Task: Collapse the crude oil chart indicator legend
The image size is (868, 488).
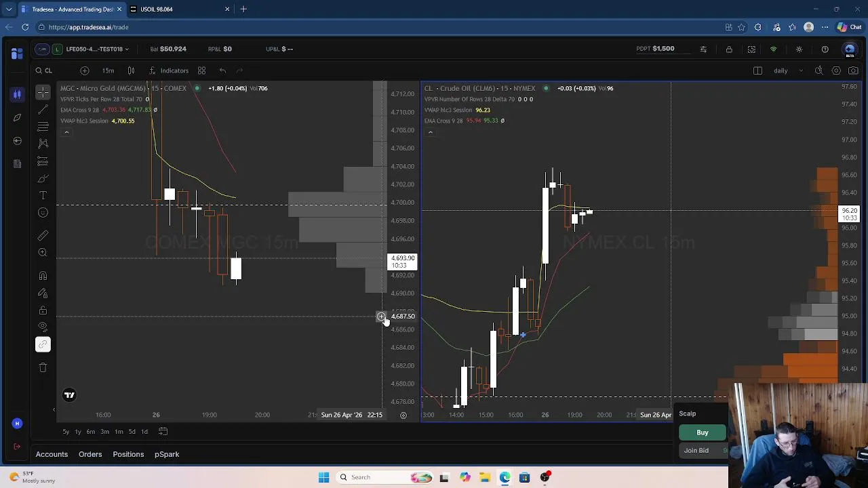Action: tap(430, 132)
